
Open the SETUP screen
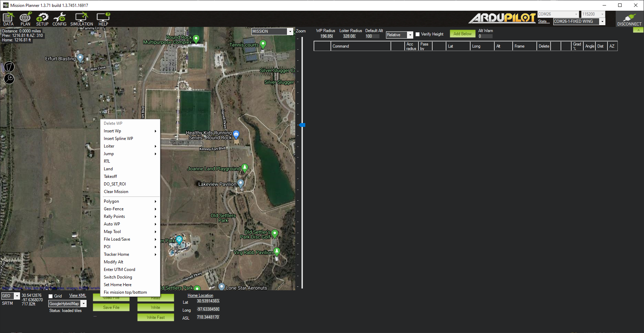click(x=42, y=19)
